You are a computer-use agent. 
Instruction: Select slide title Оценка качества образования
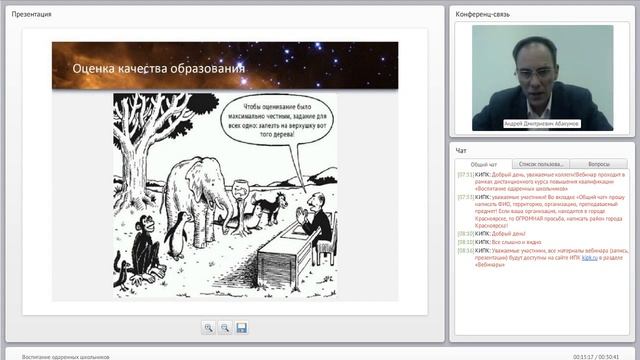tap(159, 68)
